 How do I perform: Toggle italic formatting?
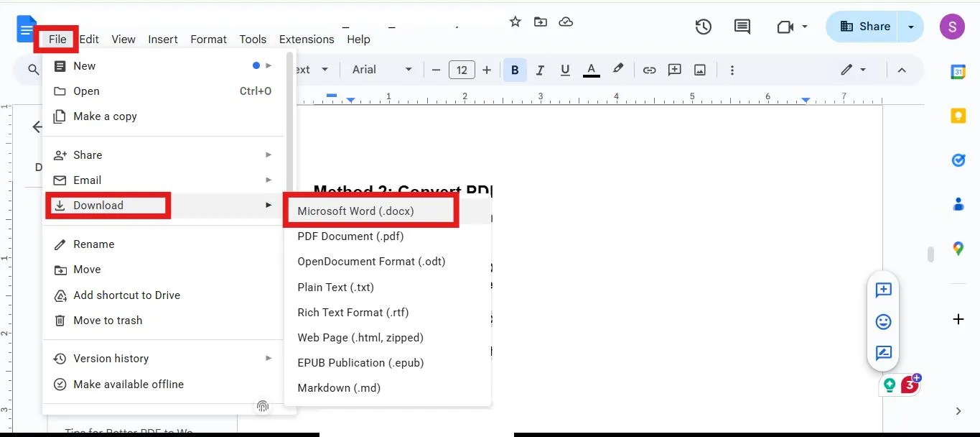[x=540, y=69]
